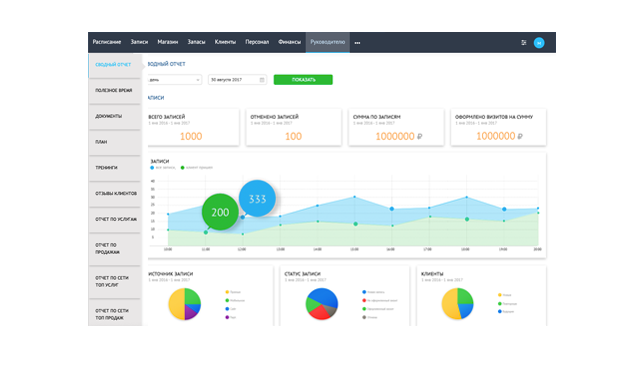Image resolution: width=640 pixels, height=367 pixels.
Task: Click the ОТМЕНЕНО ЗАПИСЕЙ card value 100
Action: 293,136
